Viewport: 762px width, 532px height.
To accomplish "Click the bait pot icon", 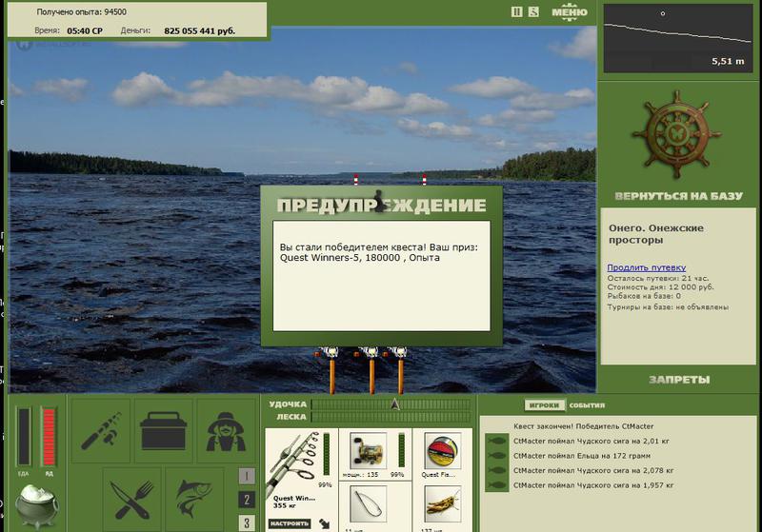I will (x=37, y=506).
